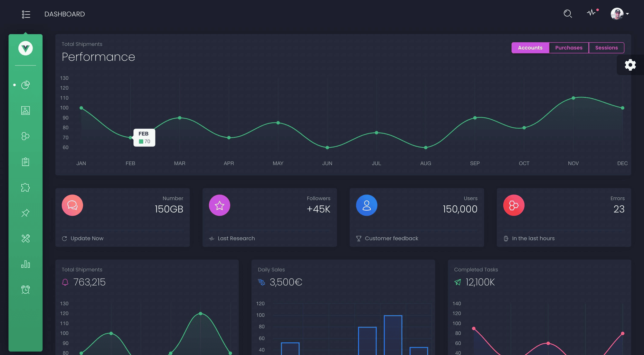Viewport: 644px width, 355px height.
Task: Open the clipboard notes sidebar icon
Action: pos(25,162)
